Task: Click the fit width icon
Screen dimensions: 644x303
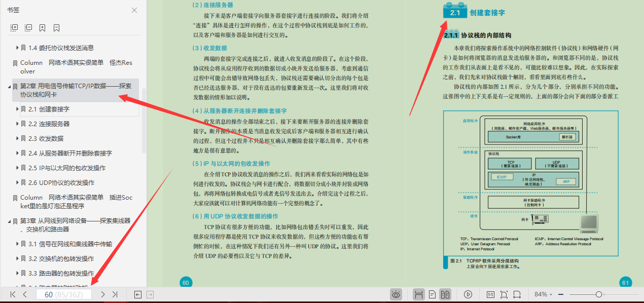Action: tap(517, 294)
